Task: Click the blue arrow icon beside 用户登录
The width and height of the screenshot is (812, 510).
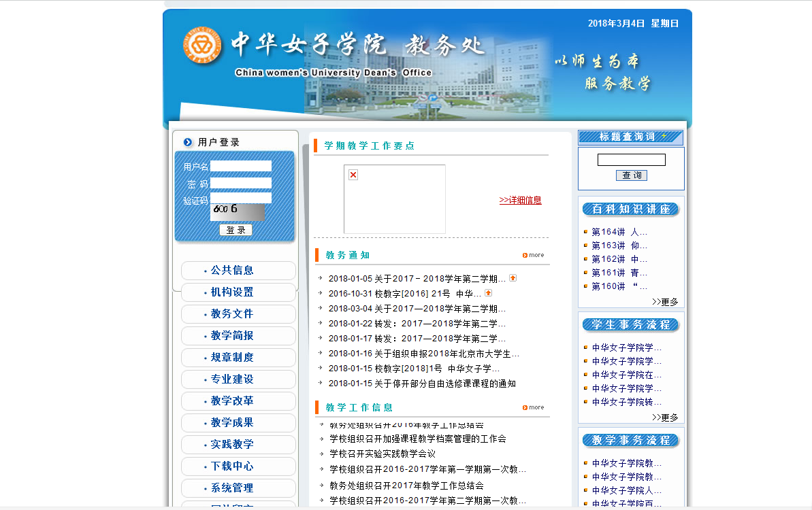Action: (188, 142)
